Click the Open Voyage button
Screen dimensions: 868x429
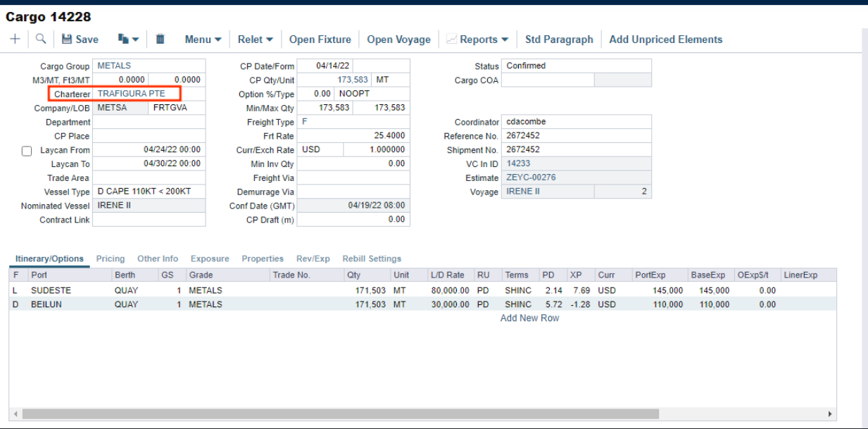point(398,39)
